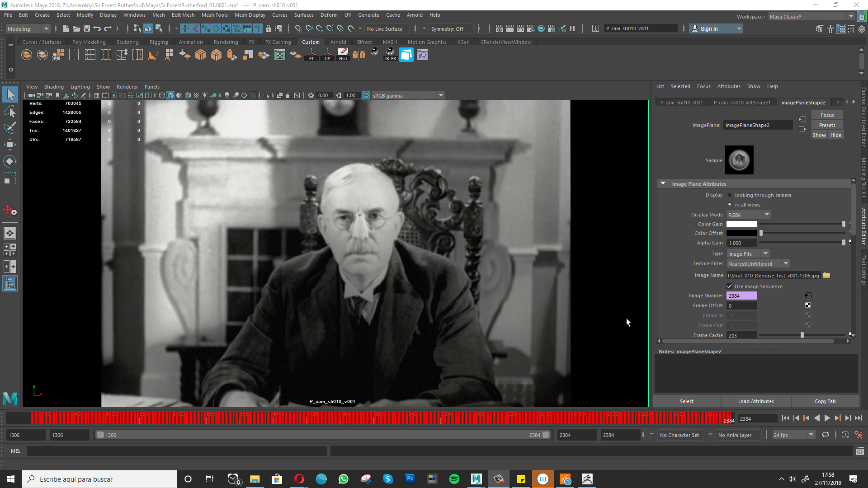Select the arrow Select tool
868x488 pixels.
point(10,94)
